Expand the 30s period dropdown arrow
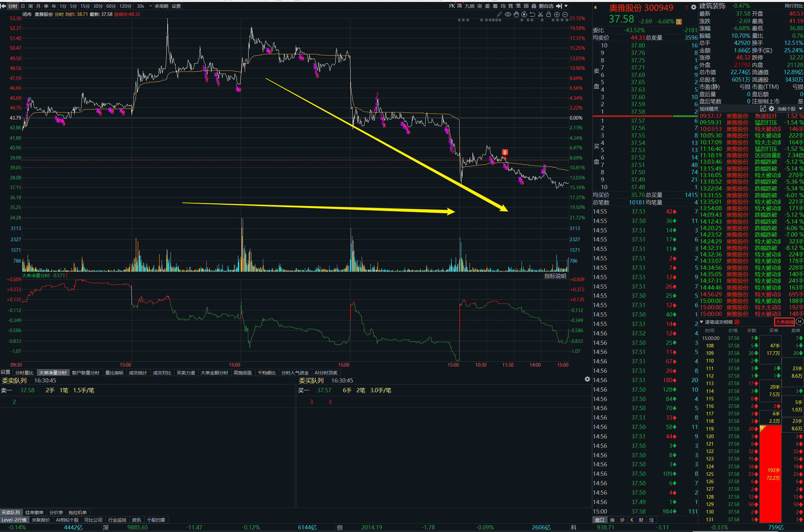 pos(150,6)
